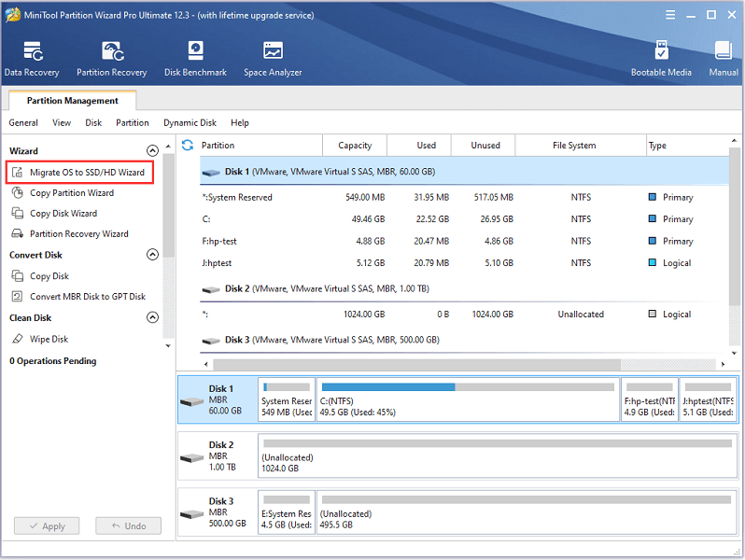
Task: Click the Apply button
Action: click(47, 526)
